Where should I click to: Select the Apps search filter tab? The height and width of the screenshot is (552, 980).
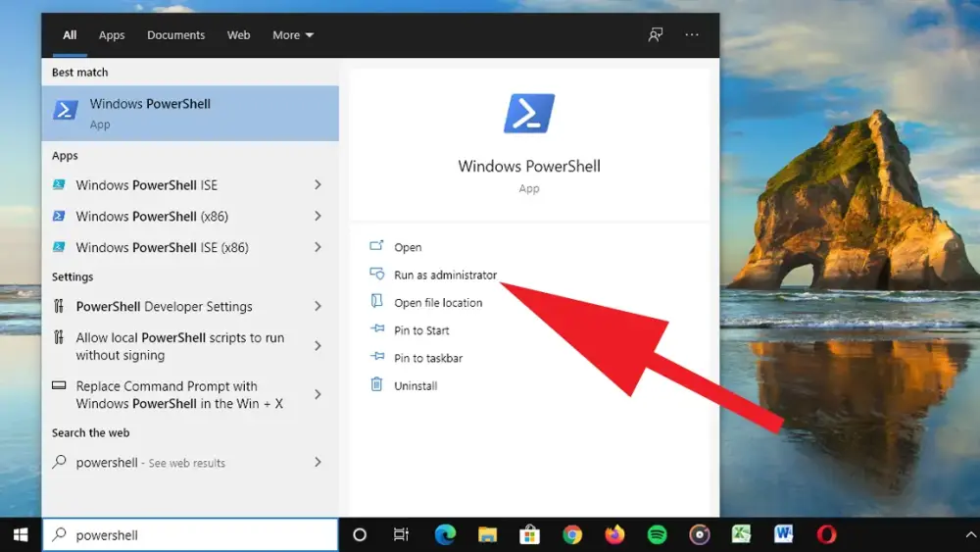pos(112,35)
